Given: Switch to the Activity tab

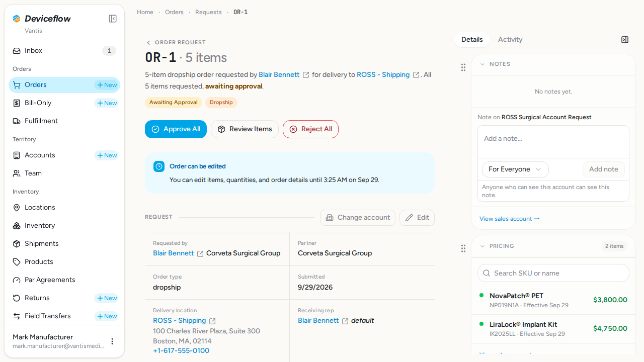Looking at the screenshot, I should pyautogui.click(x=510, y=40).
